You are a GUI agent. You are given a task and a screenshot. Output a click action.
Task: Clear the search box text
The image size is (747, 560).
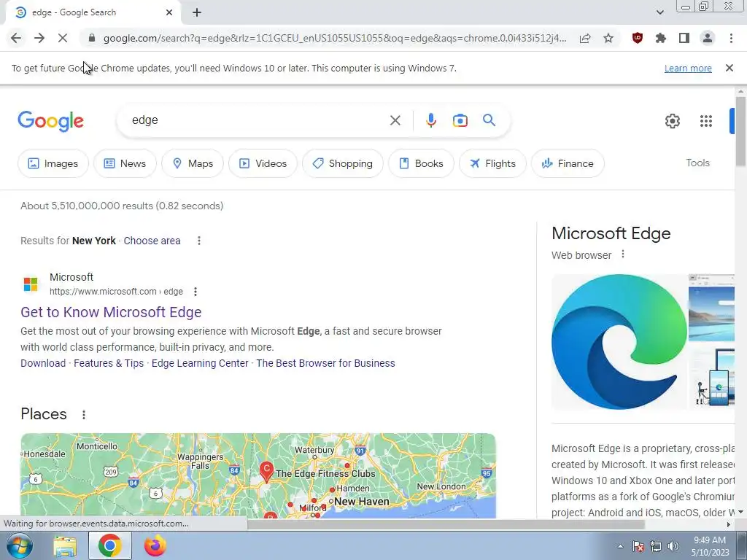coord(395,120)
